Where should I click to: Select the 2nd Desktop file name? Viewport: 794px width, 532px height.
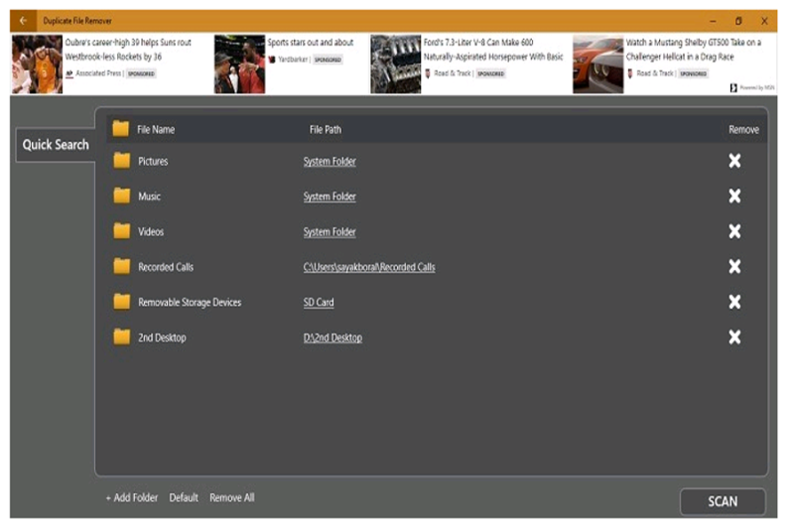tap(162, 337)
